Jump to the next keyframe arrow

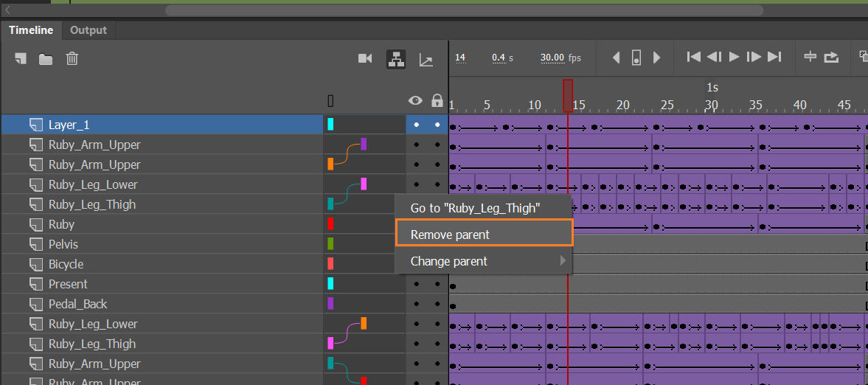coord(656,57)
